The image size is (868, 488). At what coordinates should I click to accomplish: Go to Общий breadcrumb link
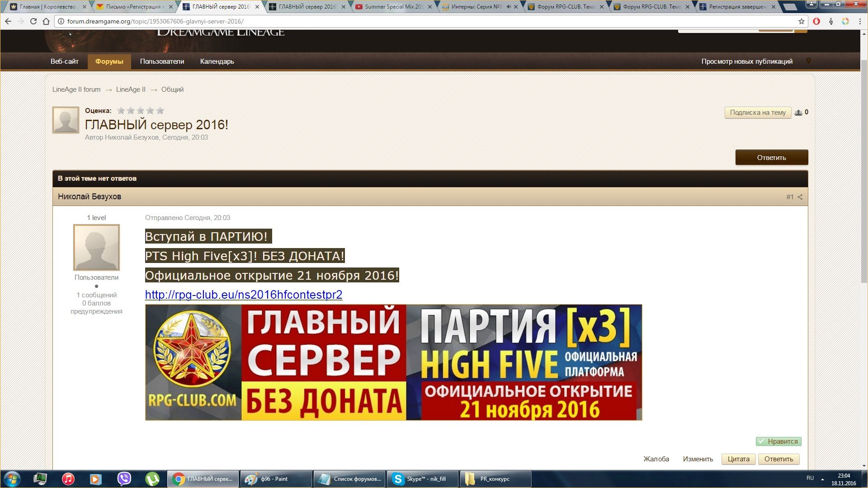coord(172,89)
